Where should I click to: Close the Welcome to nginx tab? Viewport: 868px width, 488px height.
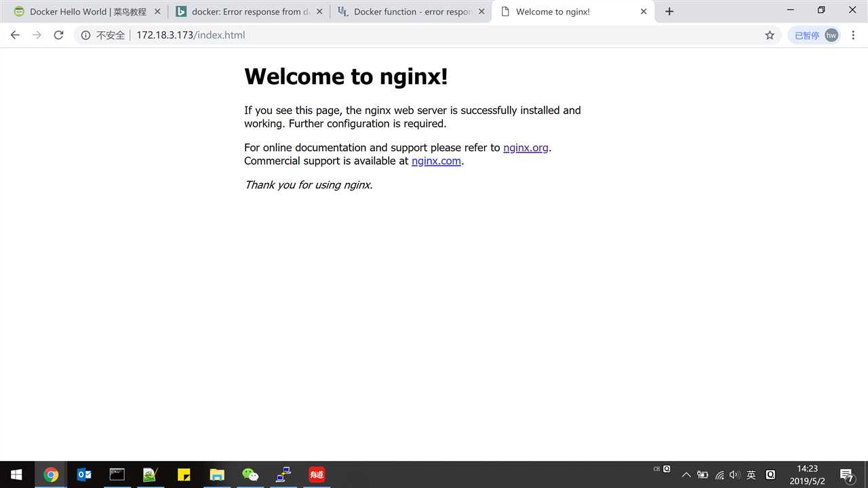point(644,12)
